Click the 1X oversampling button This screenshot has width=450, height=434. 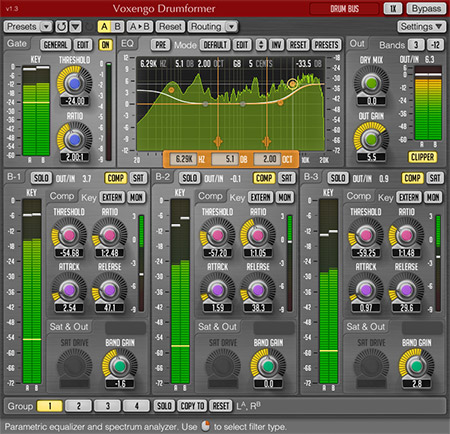point(393,9)
